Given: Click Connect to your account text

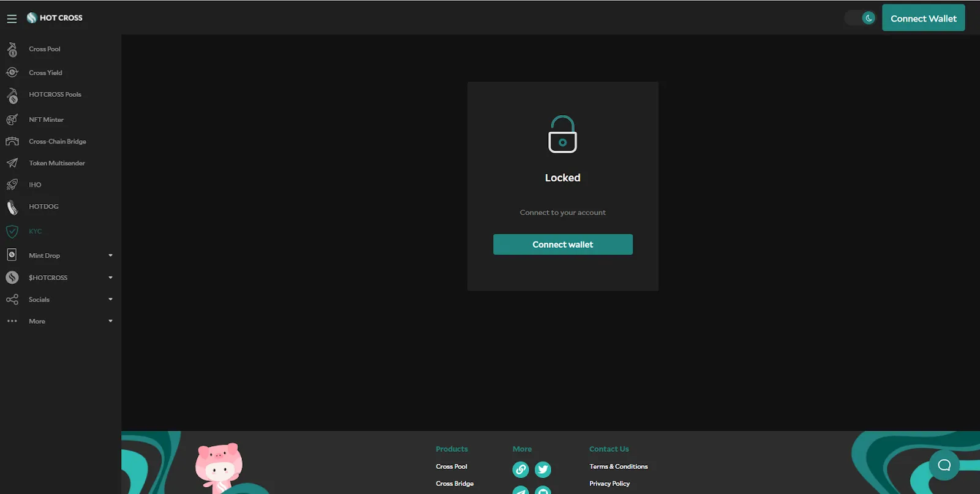Looking at the screenshot, I should pos(563,213).
